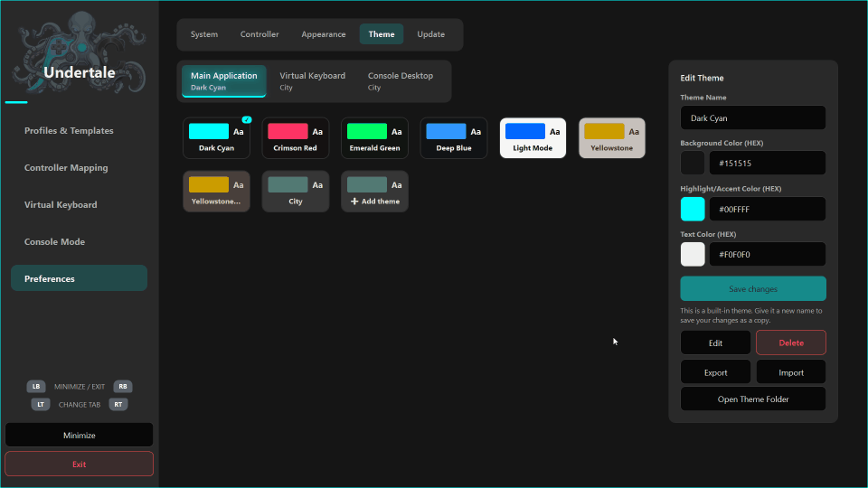The width and height of the screenshot is (868, 488).
Task: Choose the Deep Blue theme card
Action: pos(454,137)
